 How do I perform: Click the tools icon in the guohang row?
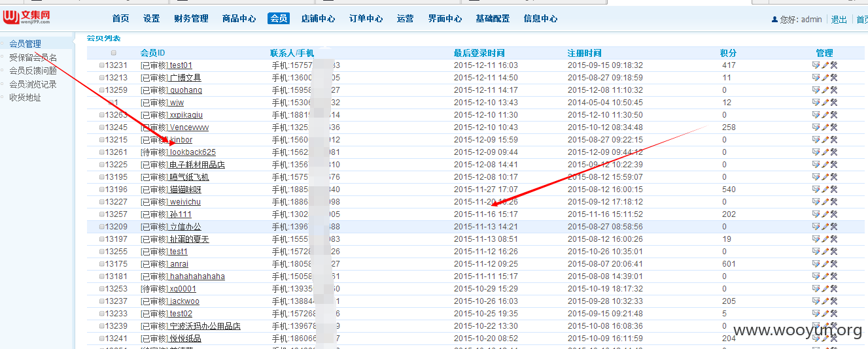pos(834,90)
